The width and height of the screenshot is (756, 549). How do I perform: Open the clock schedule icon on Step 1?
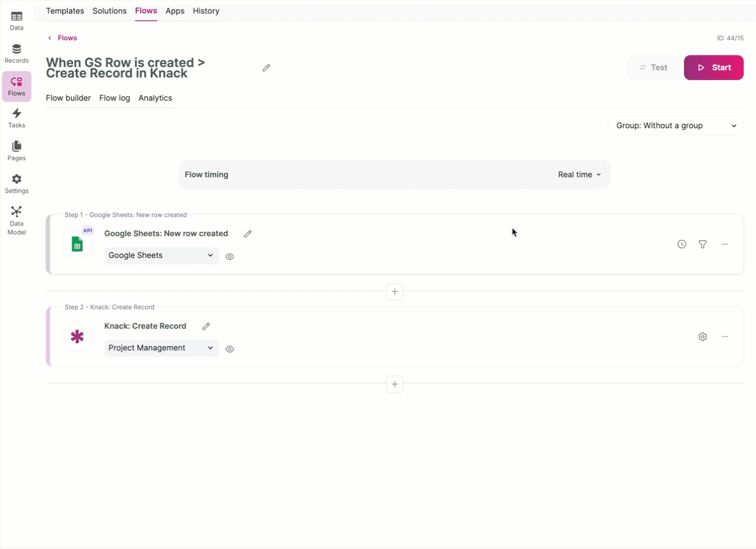(x=682, y=244)
